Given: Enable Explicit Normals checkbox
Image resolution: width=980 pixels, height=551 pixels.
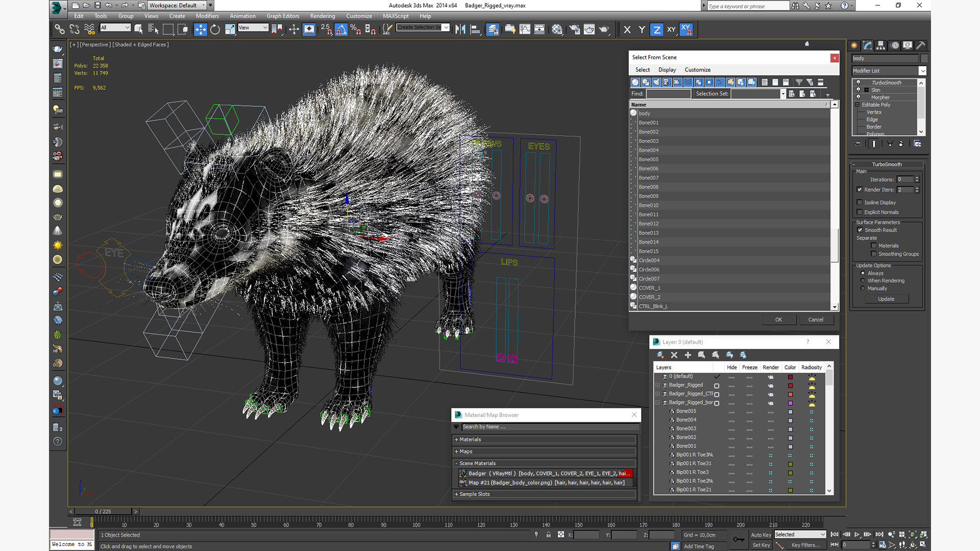Looking at the screenshot, I should pos(860,212).
